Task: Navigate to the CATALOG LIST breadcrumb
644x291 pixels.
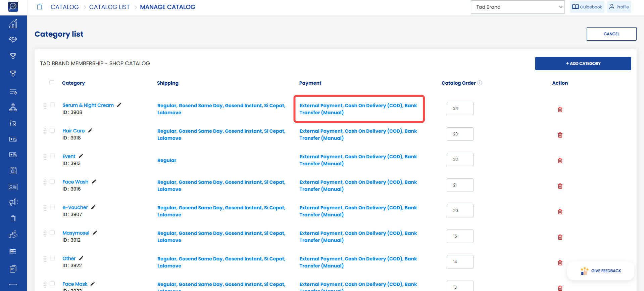Action: (x=109, y=7)
